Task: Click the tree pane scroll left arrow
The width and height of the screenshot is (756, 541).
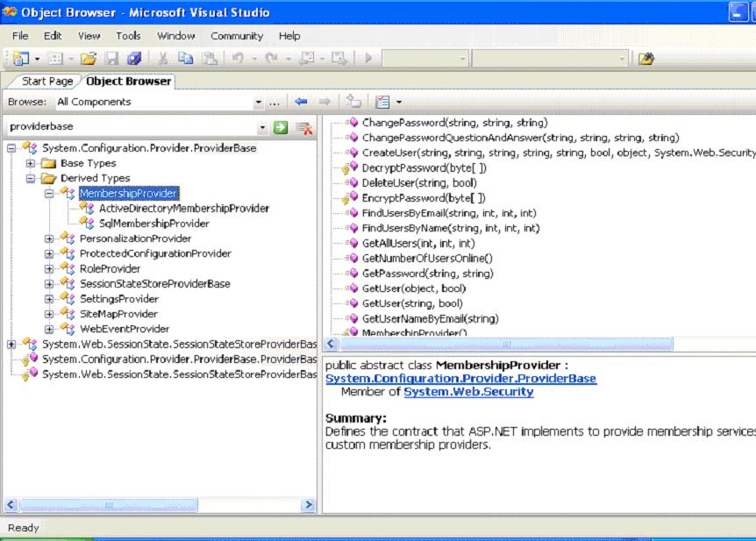Action: (x=11, y=505)
